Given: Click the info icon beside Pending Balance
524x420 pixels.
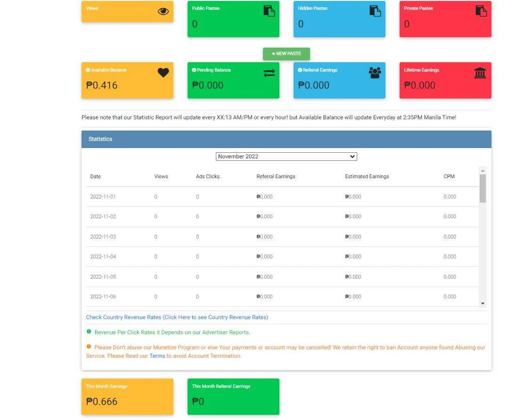Looking at the screenshot, I should coord(194,70).
